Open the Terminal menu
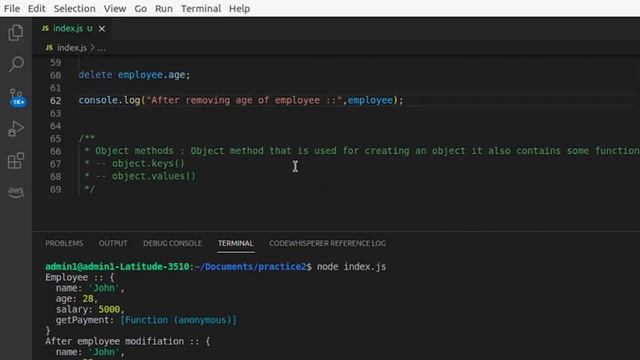The width and height of the screenshot is (640, 360). point(201,9)
